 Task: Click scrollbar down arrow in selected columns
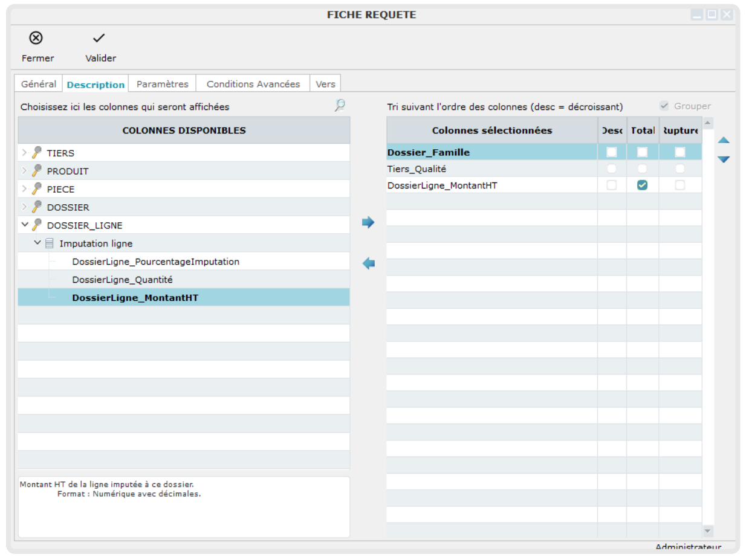click(708, 530)
